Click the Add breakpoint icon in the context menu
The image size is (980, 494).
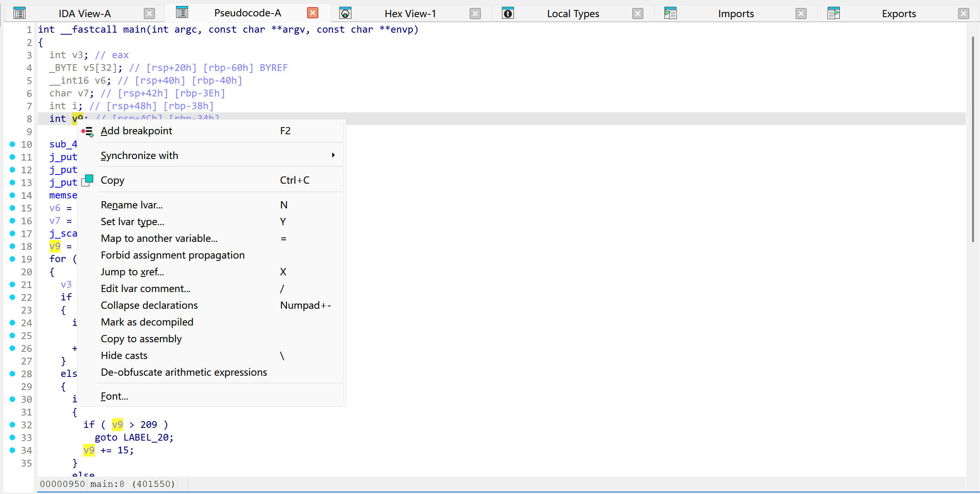tap(87, 131)
